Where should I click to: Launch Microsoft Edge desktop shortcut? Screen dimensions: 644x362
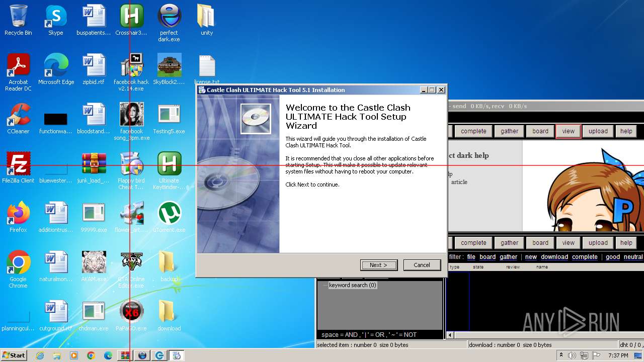click(56, 70)
